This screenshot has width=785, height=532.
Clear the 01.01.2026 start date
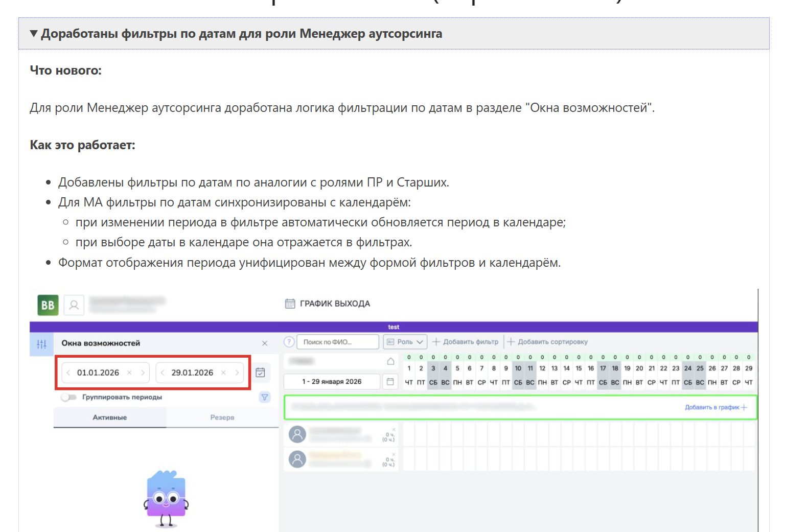tap(129, 373)
